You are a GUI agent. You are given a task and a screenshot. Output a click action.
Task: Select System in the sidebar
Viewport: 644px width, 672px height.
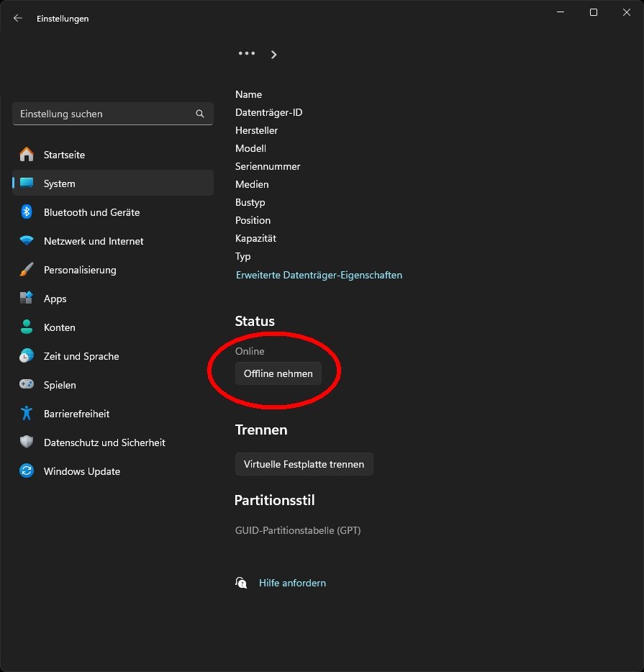tap(113, 183)
